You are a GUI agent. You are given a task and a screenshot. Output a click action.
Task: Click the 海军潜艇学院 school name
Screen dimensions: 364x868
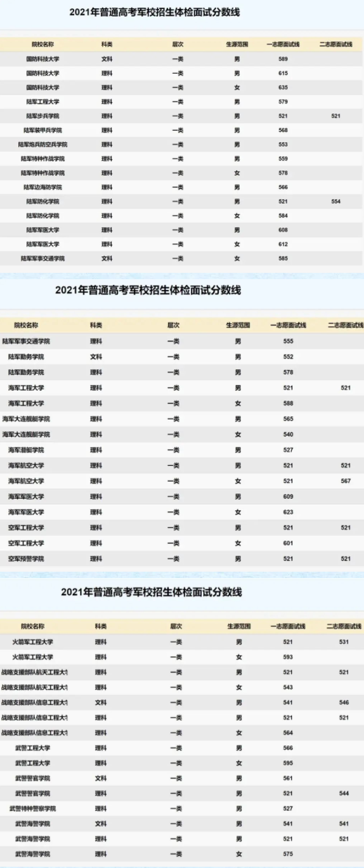coord(26,450)
